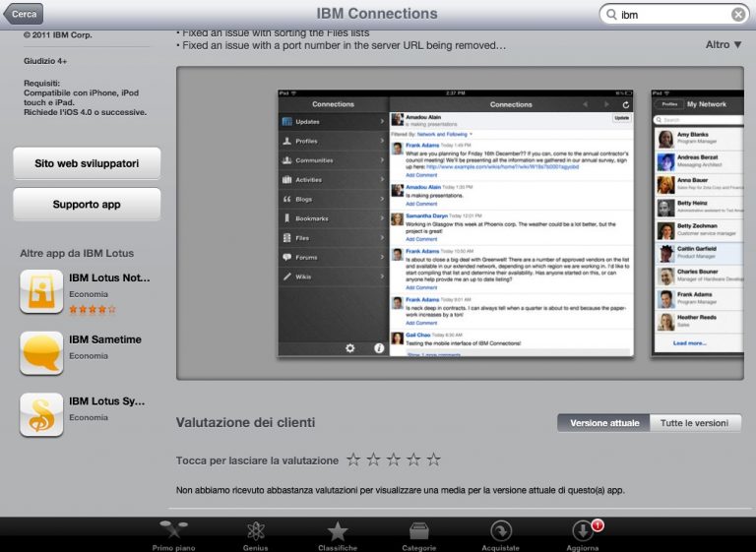The image size is (756, 552).
Task: Click the IBM Lotus Notes star rating
Action: (93, 310)
